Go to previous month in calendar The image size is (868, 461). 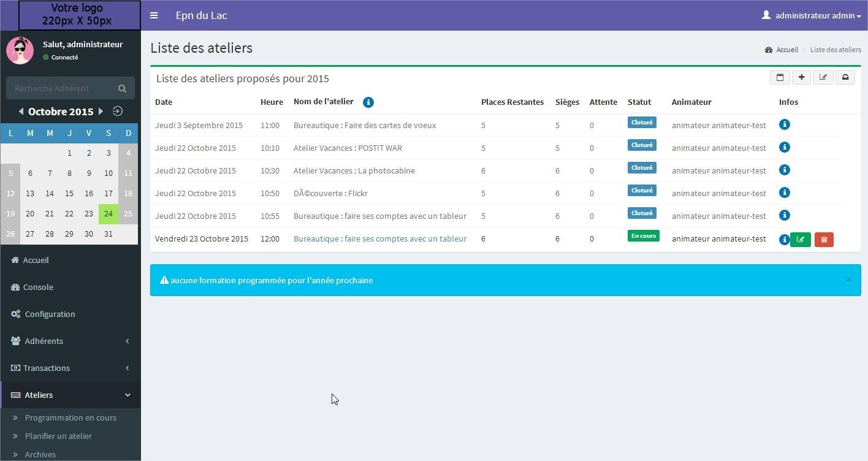(x=21, y=112)
